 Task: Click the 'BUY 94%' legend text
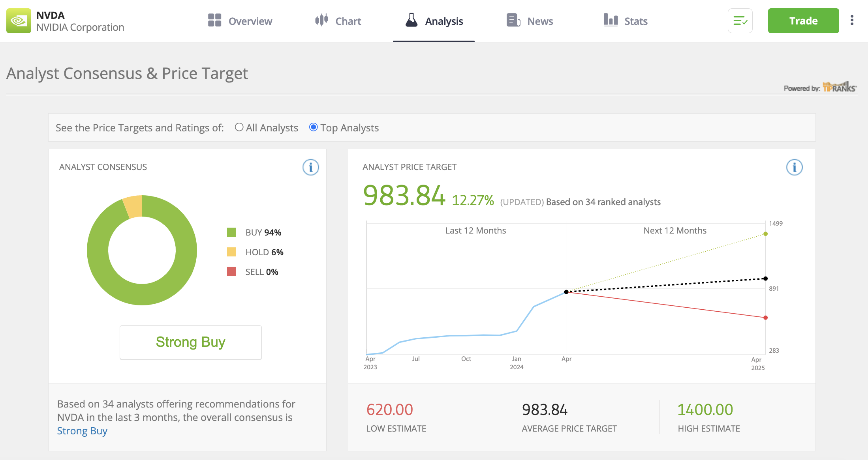[263, 232]
